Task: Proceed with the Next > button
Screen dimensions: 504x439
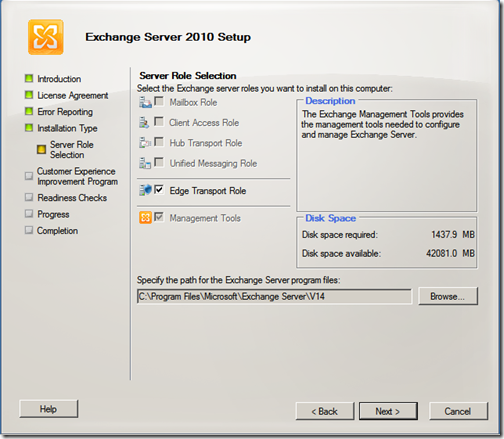Action: click(388, 411)
